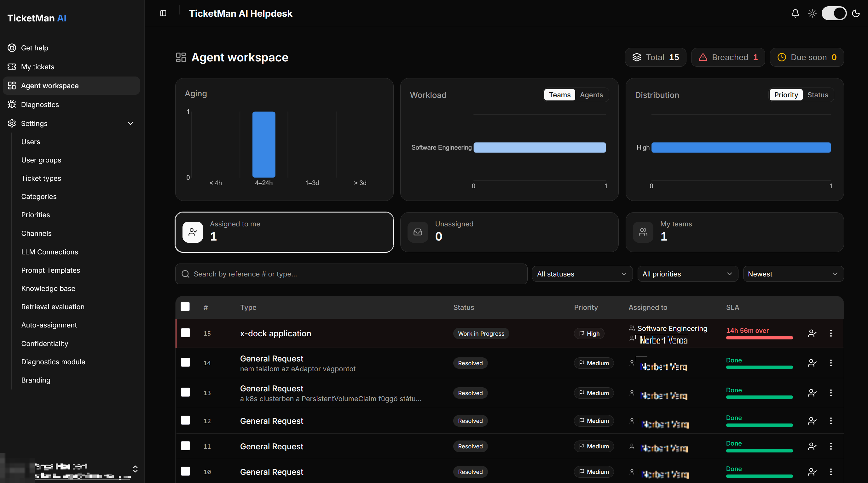Viewport: 868px width, 483px height.
Task: Click the assign-user icon for ticket 15
Action: point(812,333)
